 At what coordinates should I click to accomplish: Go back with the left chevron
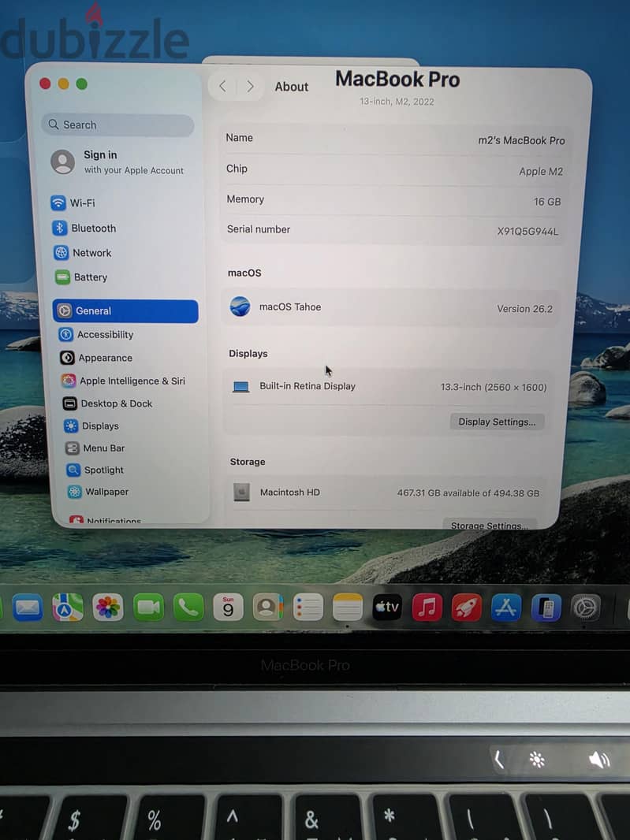tap(222, 86)
